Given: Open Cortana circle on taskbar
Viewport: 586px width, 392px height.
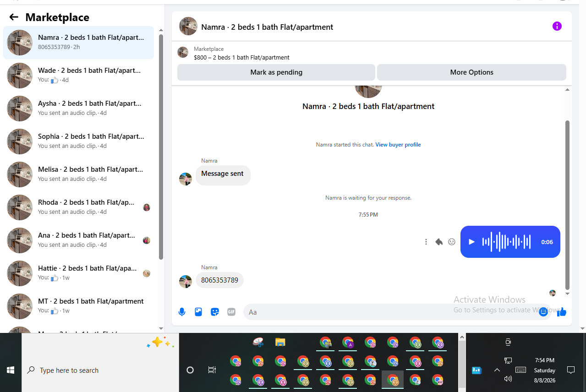Looking at the screenshot, I should (190, 370).
